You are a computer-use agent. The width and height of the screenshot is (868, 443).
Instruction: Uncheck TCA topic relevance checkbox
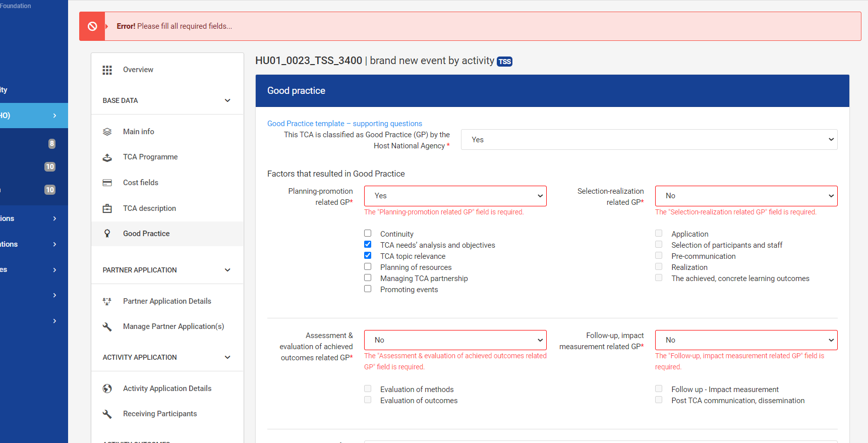click(368, 256)
